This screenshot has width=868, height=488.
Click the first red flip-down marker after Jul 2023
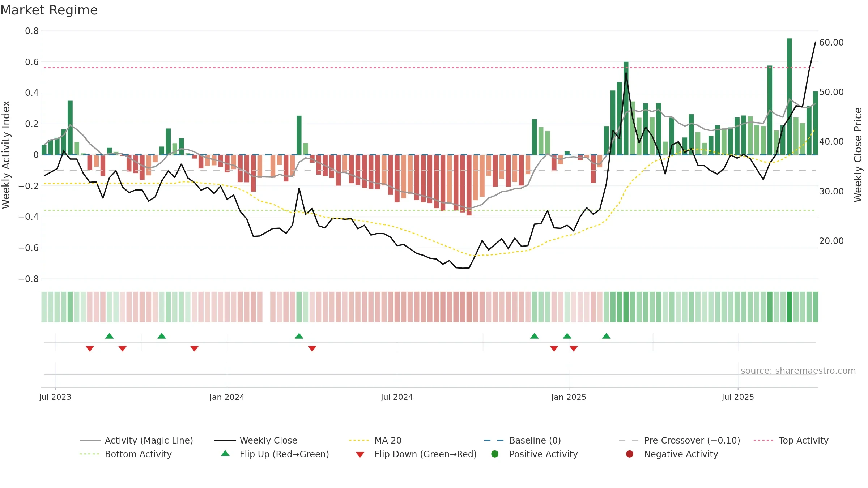point(90,348)
